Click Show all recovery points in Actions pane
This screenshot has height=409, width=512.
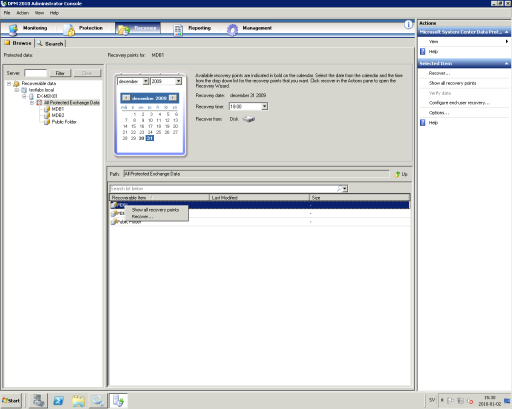pyautogui.click(x=452, y=83)
